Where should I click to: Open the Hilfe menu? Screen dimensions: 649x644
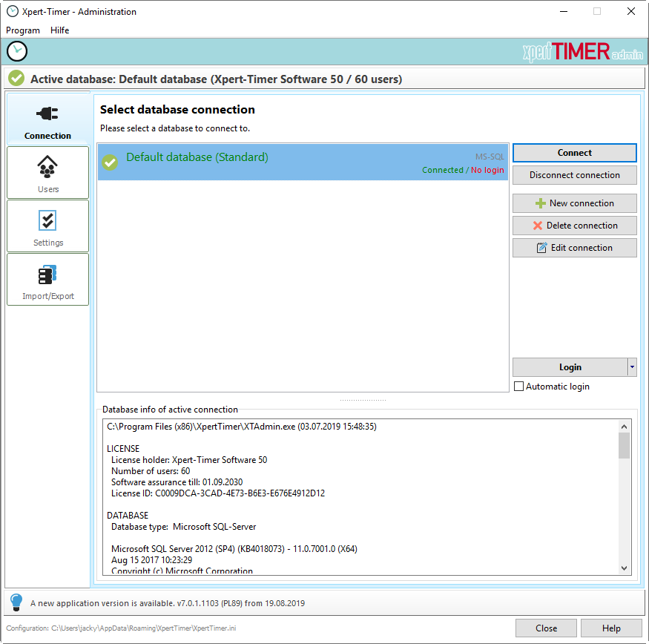59,30
